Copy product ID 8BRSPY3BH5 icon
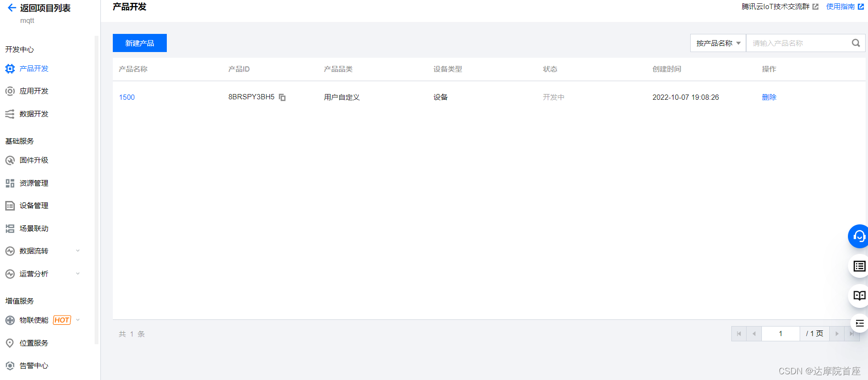This screenshot has width=868, height=380. 282,97
